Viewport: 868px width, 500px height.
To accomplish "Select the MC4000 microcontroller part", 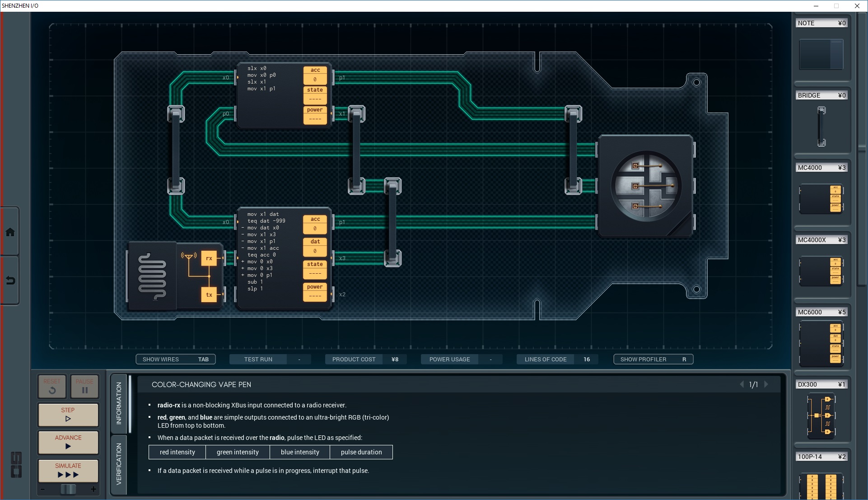I will click(821, 198).
